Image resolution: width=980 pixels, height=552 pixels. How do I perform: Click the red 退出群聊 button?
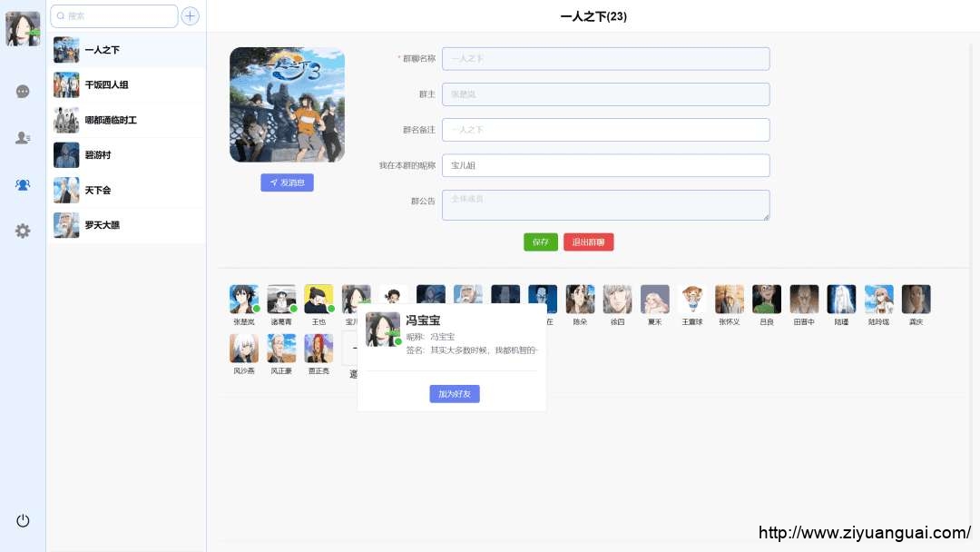[x=588, y=241]
